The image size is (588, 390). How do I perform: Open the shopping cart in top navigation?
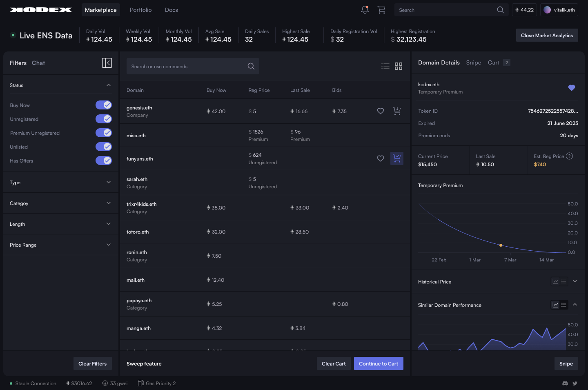click(381, 10)
